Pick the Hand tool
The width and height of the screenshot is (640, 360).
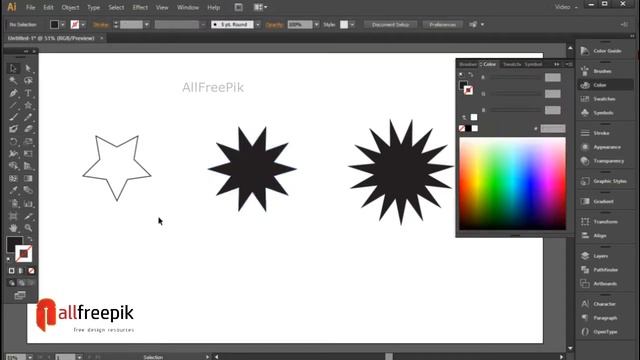click(x=13, y=228)
